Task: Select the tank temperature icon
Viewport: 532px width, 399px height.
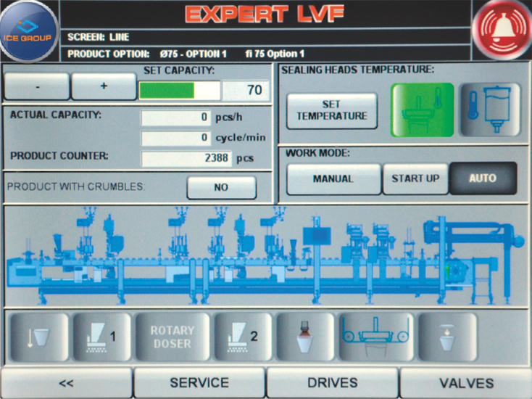Action: coord(489,110)
